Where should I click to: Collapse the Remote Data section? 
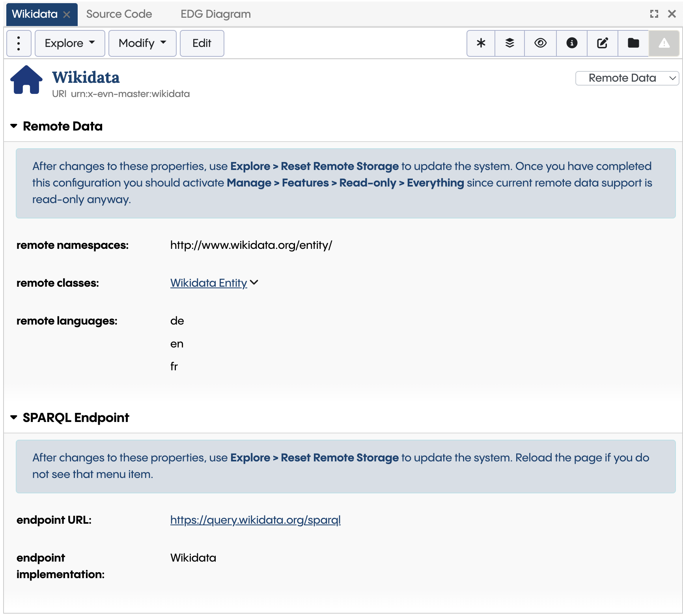click(14, 126)
